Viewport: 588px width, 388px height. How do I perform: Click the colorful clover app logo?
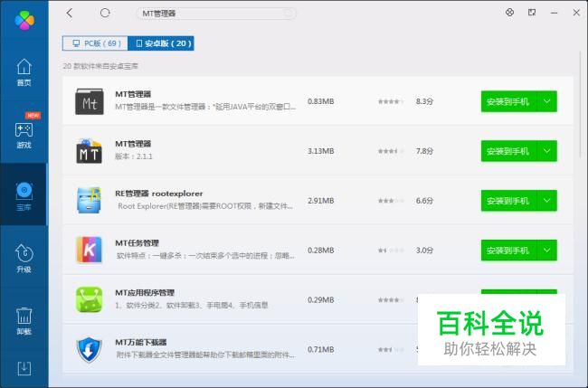click(24, 20)
